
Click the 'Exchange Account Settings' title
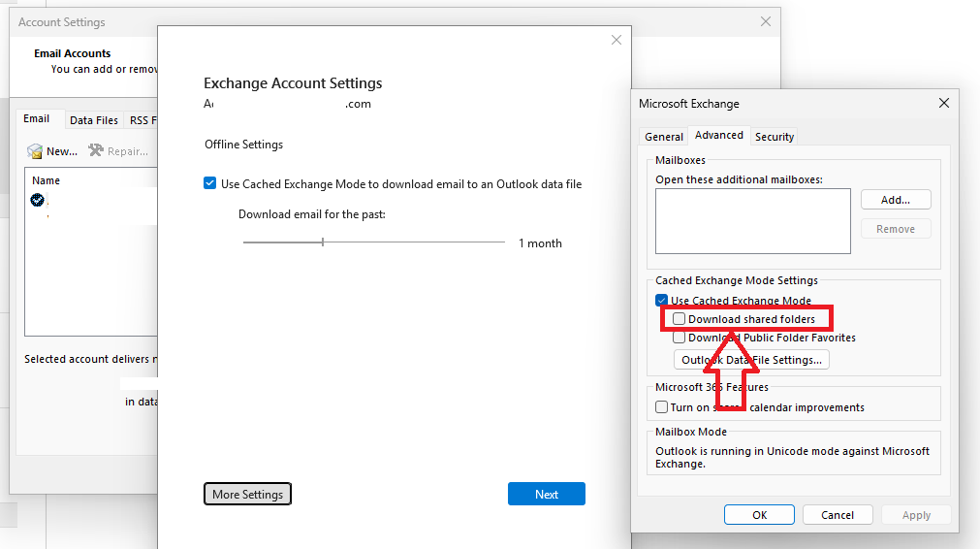293,83
